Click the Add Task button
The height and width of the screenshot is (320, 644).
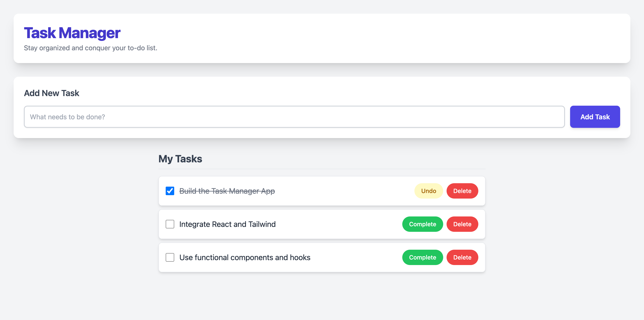point(595,117)
